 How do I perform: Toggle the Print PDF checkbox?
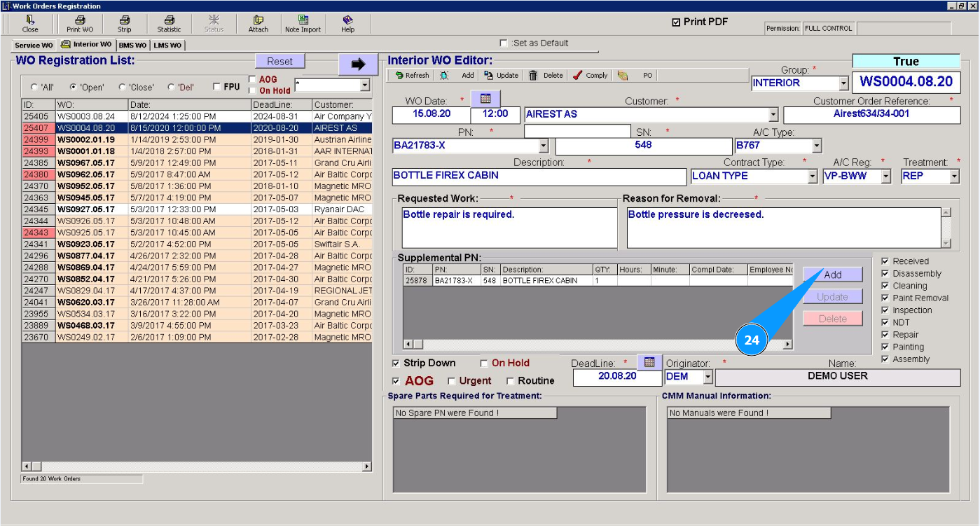676,22
